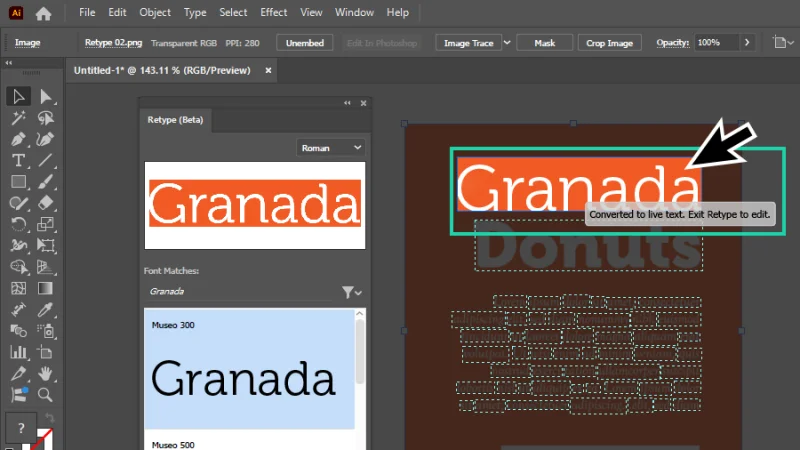The image size is (800, 450).
Task: Collapse the toolbar using double arrows
Action: 9,63
